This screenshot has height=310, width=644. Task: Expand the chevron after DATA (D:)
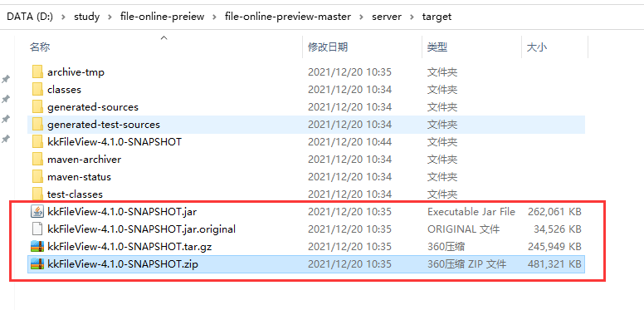coord(63,17)
